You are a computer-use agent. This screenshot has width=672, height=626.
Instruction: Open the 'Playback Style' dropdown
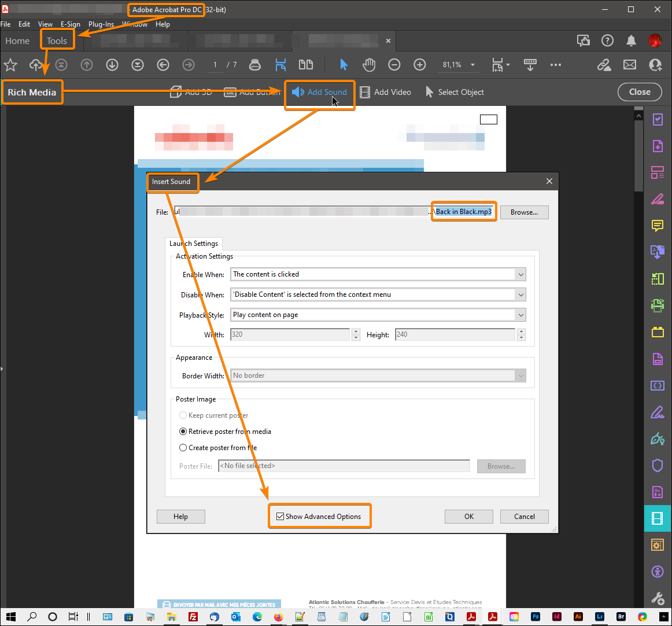point(520,315)
